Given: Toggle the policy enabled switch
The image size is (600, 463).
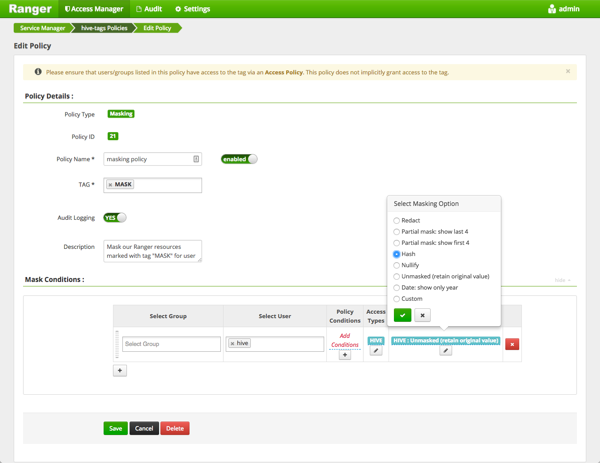Looking at the screenshot, I should click(239, 159).
